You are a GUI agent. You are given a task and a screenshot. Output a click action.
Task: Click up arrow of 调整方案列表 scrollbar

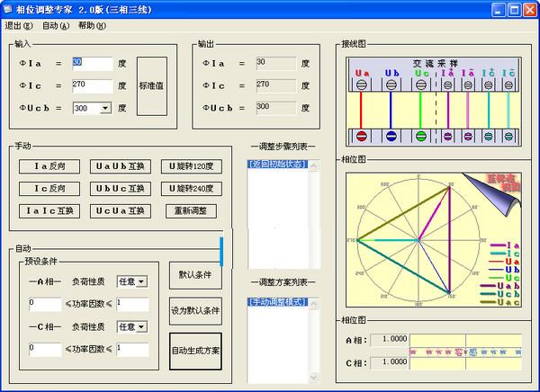(314, 305)
